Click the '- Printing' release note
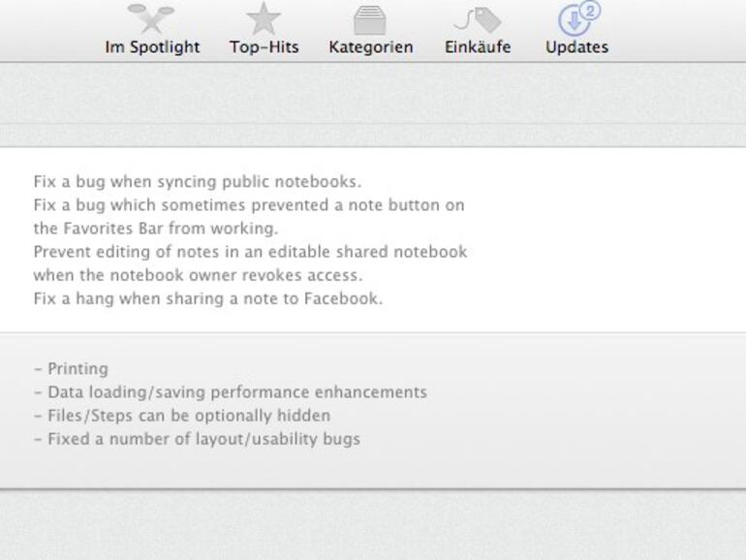 point(71,369)
